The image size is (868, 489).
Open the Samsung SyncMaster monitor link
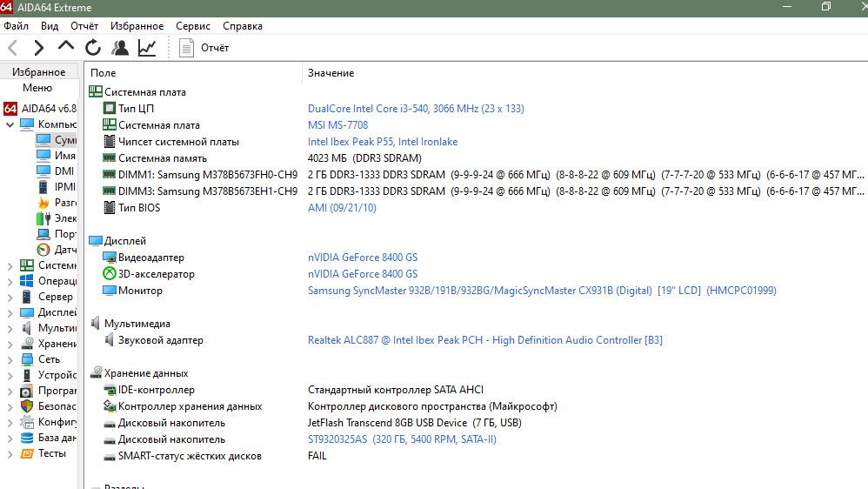click(542, 291)
